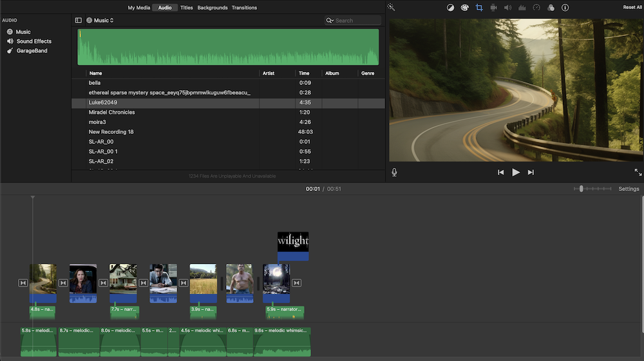Viewport: 644px width, 361px height.
Task: Select the woman in car clip thumbnail
Action: click(83, 279)
